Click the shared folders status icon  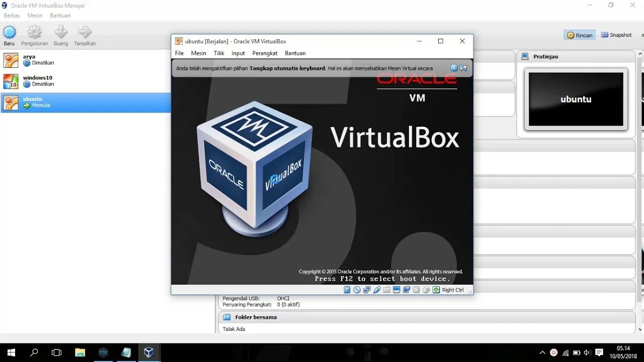[386, 290]
